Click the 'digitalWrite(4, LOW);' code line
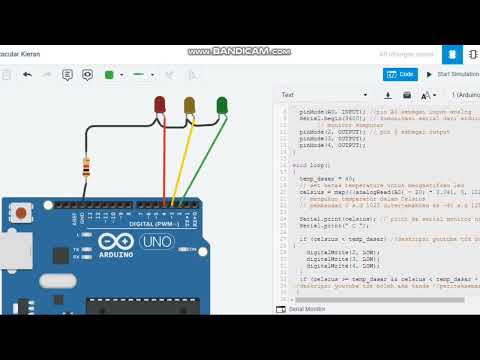The height and width of the screenshot is (360, 480). [343, 266]
